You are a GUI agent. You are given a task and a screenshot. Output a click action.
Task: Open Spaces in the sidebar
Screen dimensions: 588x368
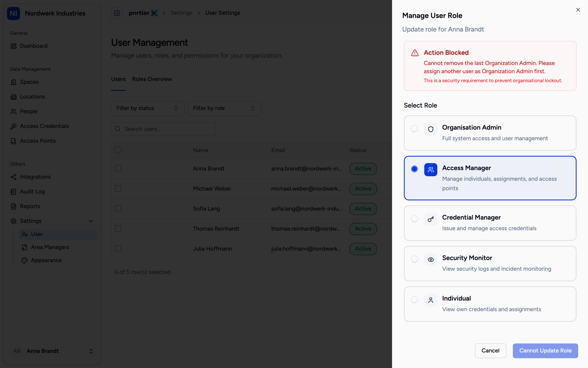(x=52, y=82)
